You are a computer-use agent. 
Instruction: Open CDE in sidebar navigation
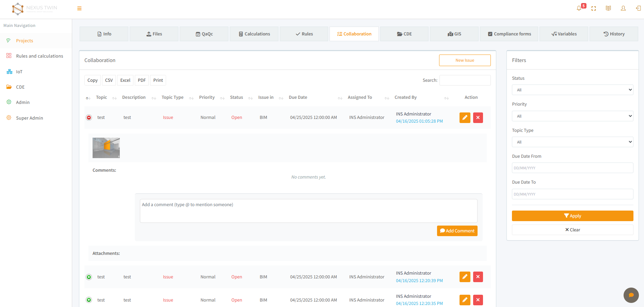coord(20,87)
